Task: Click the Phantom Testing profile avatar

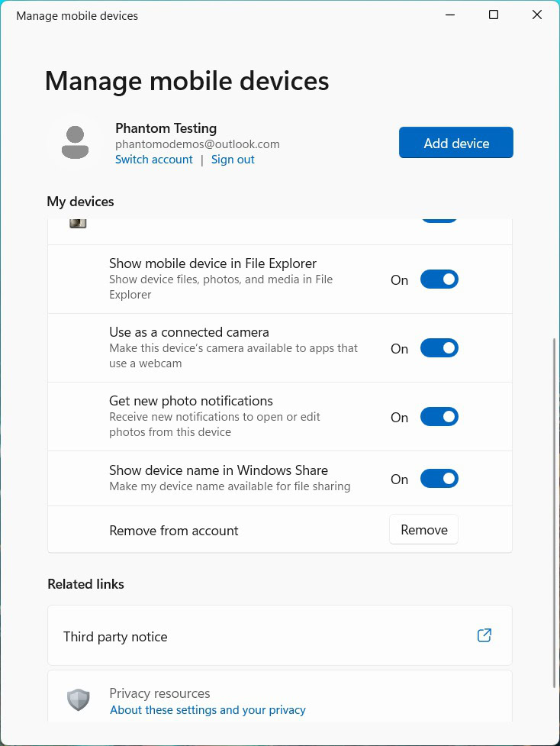Action: tap(75, 143)
